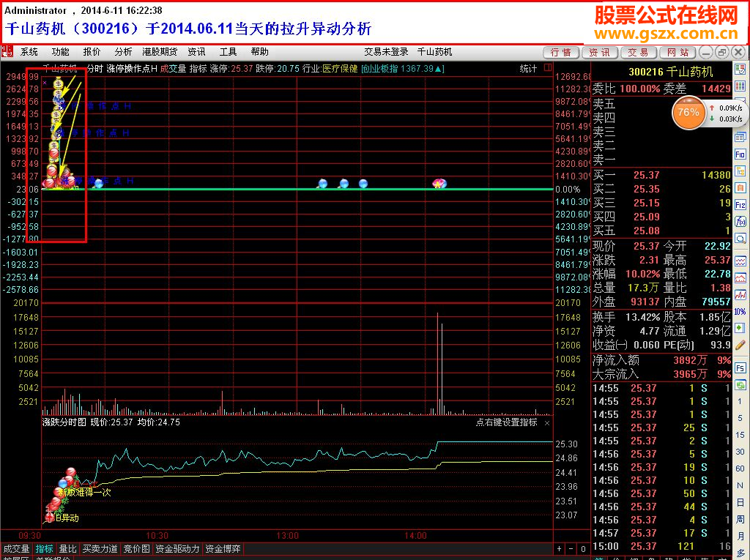Click the 交易 button in title bar
The width and height of the screenshot is (750, 560).
pos(639,52)
